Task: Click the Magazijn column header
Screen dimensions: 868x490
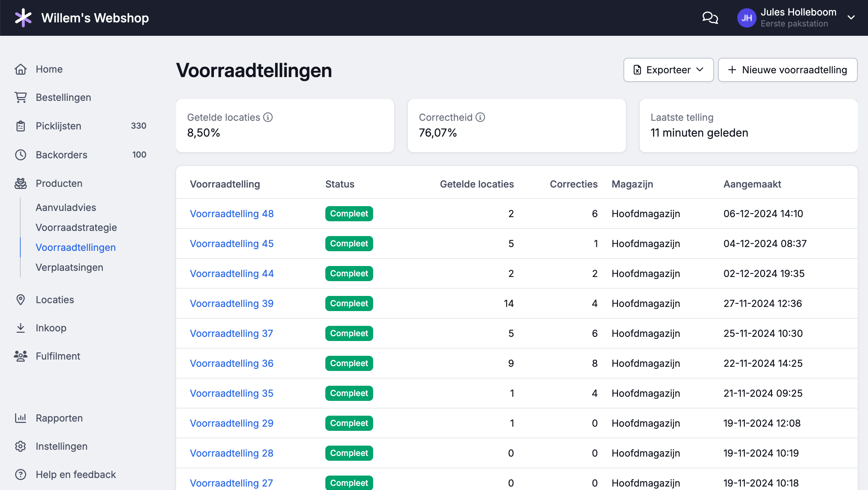Action: 632,184
